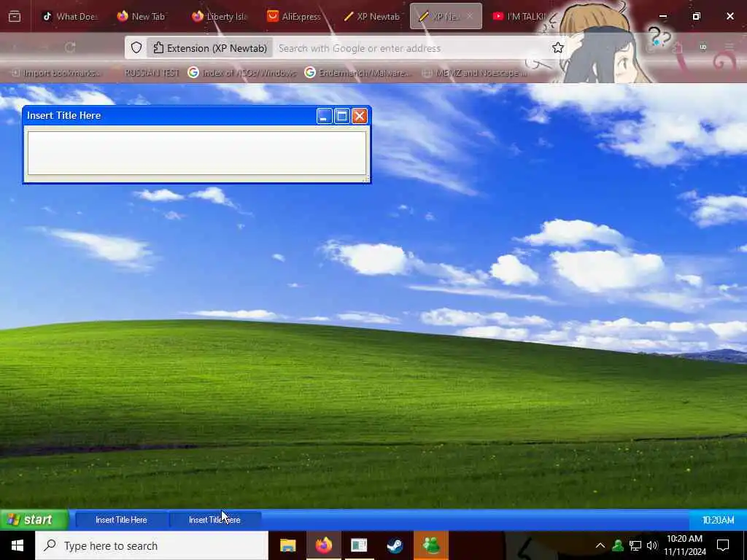
Task: Switch to the inactive 'XP Newtab' tab
Action: 372,16
